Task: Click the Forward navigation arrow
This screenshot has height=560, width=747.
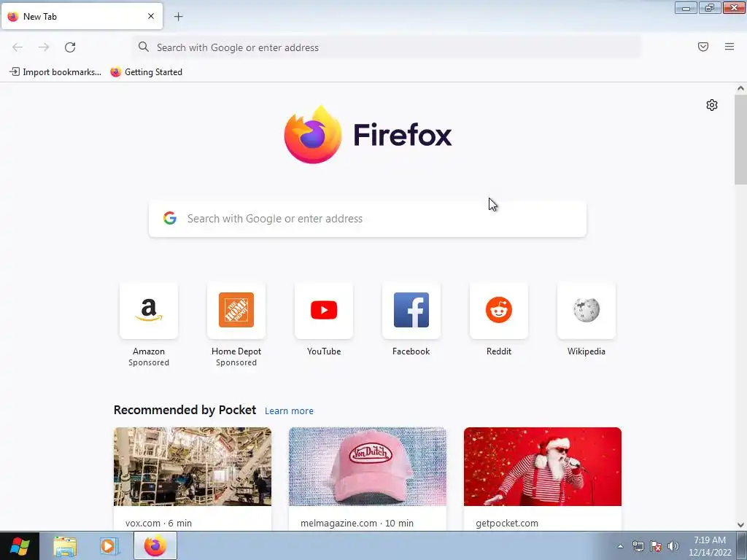Action: tap(44, 47)
